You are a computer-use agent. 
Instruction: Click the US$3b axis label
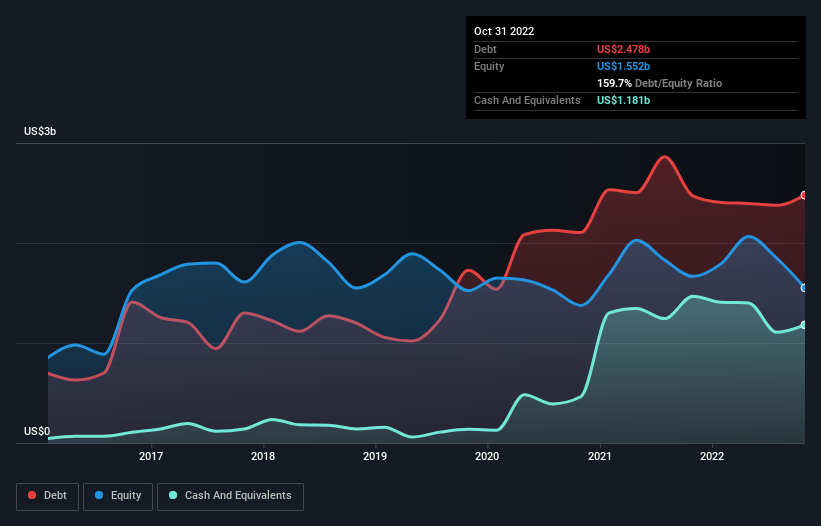(x=40, y=131)
